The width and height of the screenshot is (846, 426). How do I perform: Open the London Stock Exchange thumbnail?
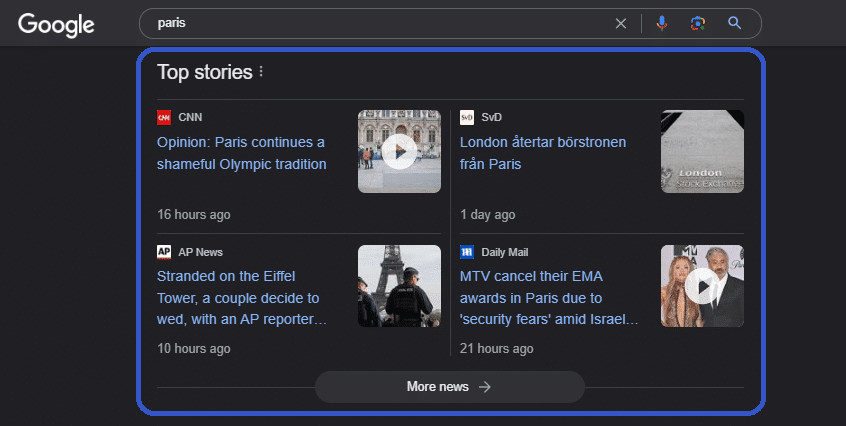pyautogui.click(x=702, y=152)
